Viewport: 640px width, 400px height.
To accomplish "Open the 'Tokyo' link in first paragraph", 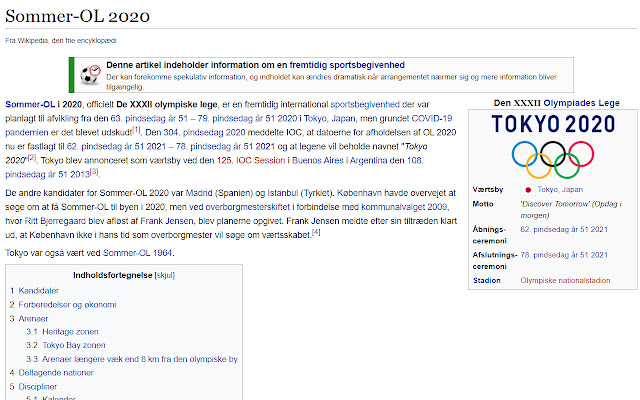I will click(x=315, y=118).
